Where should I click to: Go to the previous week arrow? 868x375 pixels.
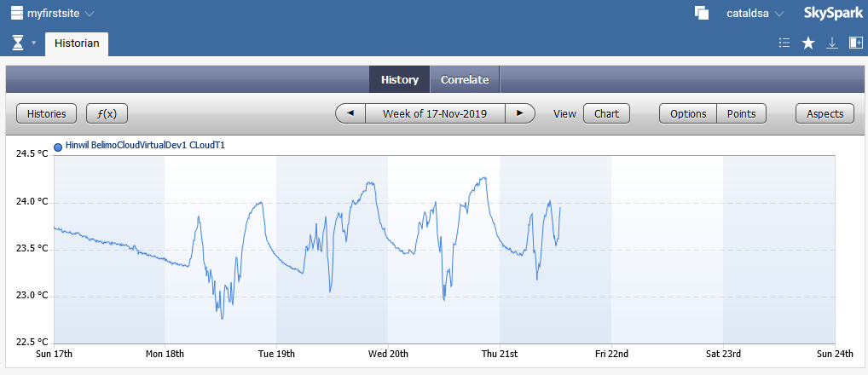350,113
